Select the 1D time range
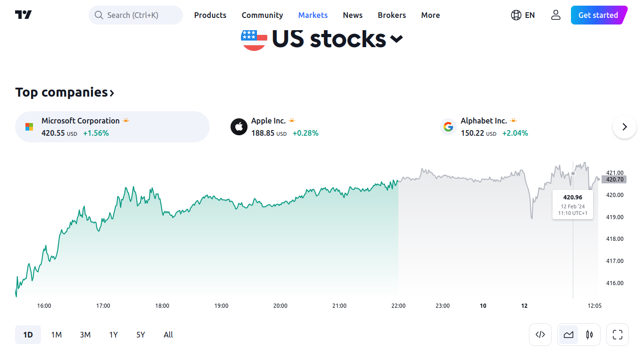The width and height of the screenshot is (644, 362). point(28,335)
